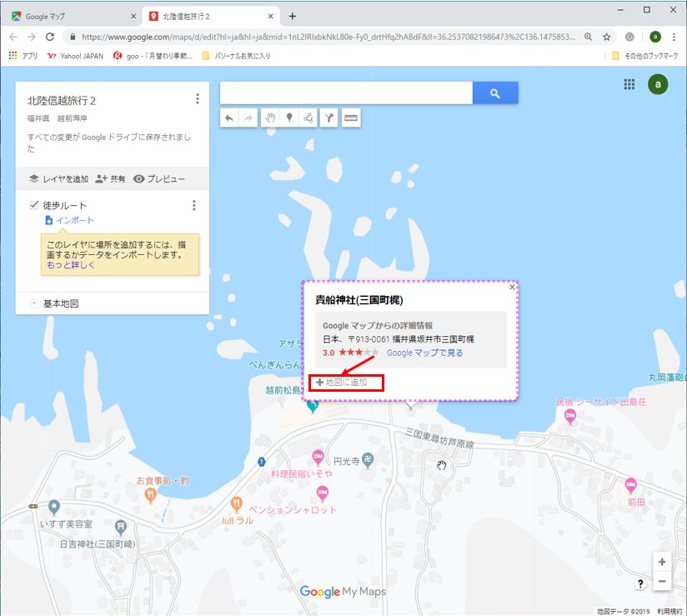
Task: Click the map description 福井県 越前海岸
Action: (58, 118)
